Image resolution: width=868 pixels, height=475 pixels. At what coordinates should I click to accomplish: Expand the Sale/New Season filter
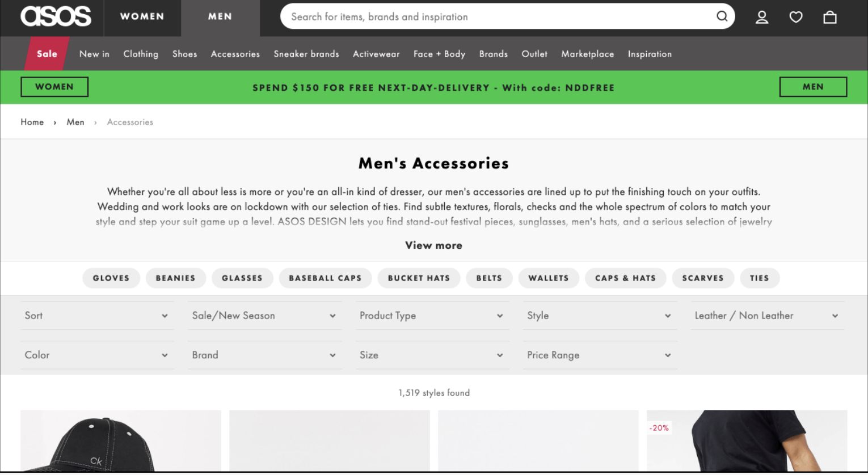(264, 316)
